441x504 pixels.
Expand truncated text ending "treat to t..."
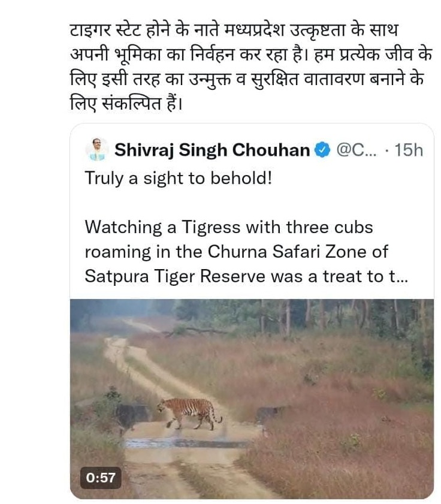(x=398, y=277)
